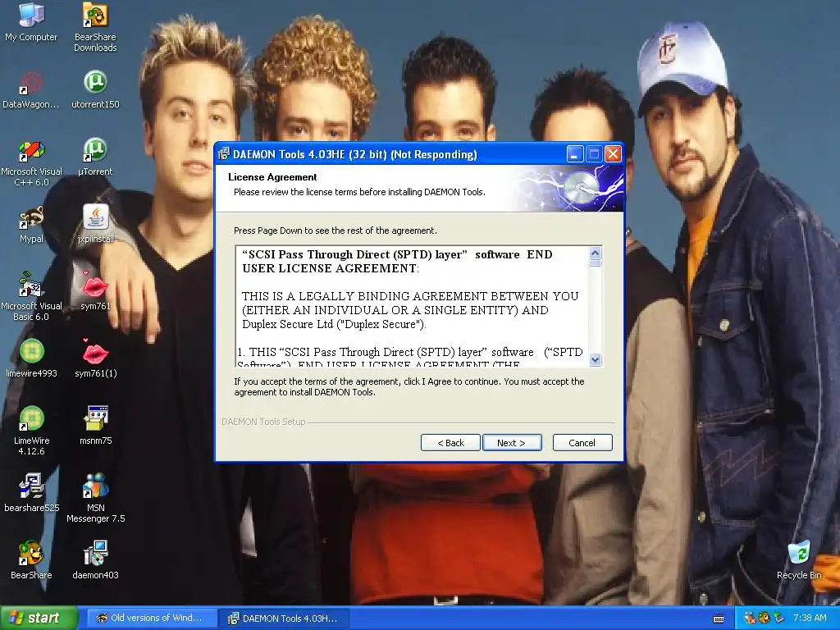The image size is (840, 630).
Task: Launch the µTorrent desktop shortcut
Action: 95,157
